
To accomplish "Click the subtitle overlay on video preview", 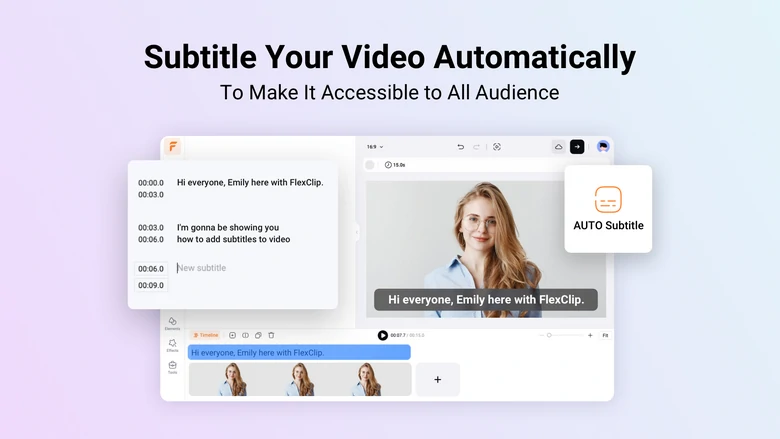I will 486,300.
